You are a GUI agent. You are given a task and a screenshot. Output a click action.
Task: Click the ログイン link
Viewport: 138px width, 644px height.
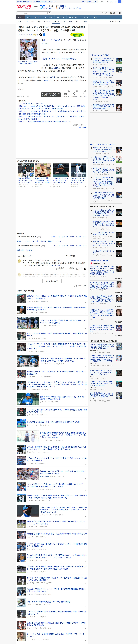coord(52,8)
